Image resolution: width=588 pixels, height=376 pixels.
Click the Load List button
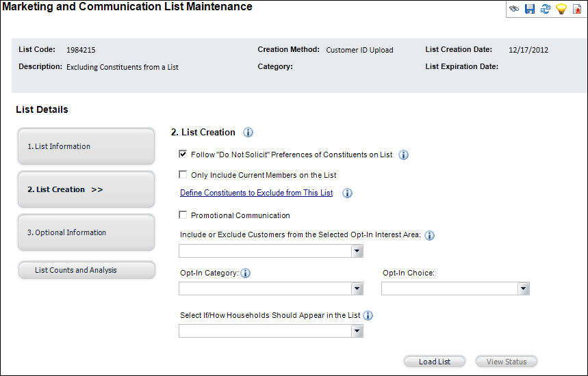434,362
